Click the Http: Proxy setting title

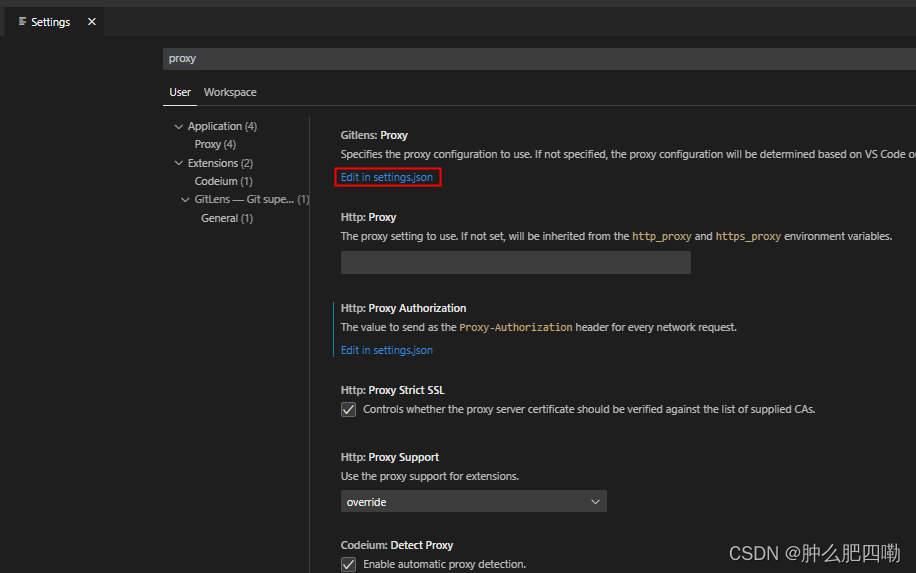click(x=368, y=217)
